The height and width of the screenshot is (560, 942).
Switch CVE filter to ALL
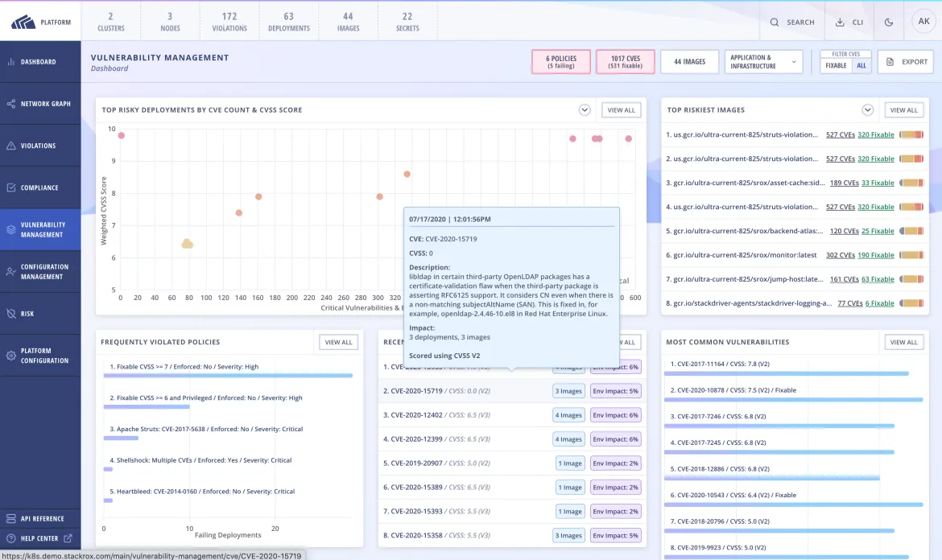(862, 64)
